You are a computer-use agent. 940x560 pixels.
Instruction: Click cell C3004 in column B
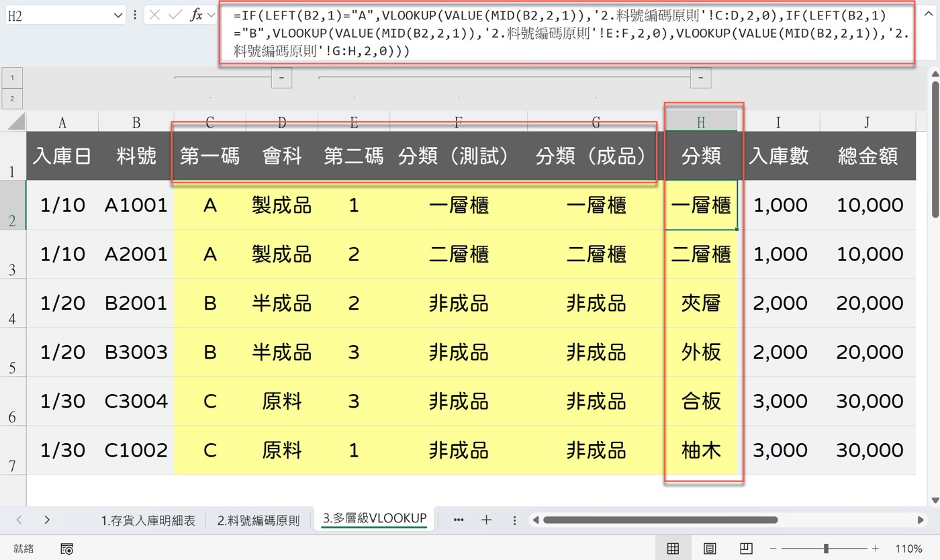[x=136, y=401]
